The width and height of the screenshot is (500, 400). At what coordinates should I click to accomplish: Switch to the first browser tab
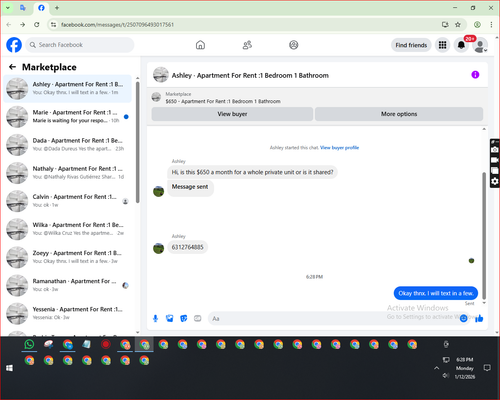pos(23,8)
